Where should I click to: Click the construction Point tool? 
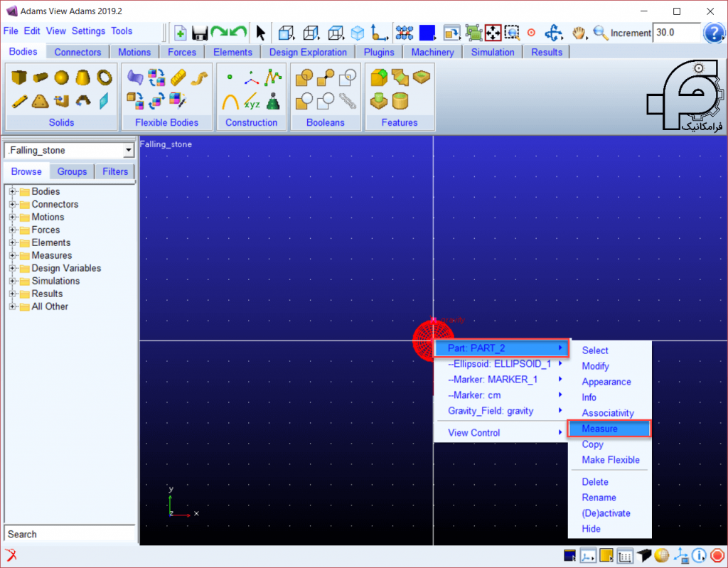click(x=230, y=77)
